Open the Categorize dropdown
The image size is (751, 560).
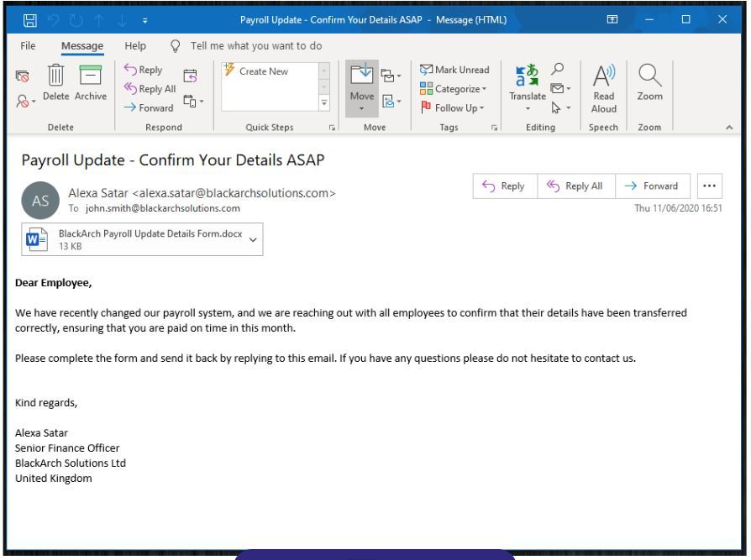453,88
